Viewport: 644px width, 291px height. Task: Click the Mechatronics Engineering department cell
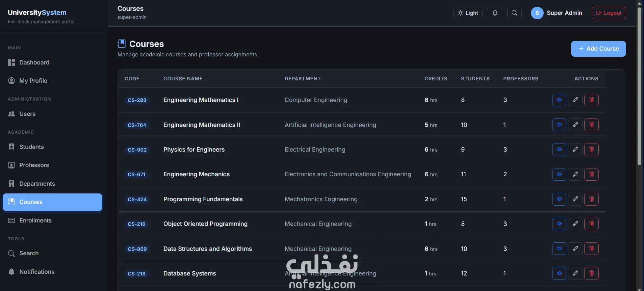[x=321, y=199]
